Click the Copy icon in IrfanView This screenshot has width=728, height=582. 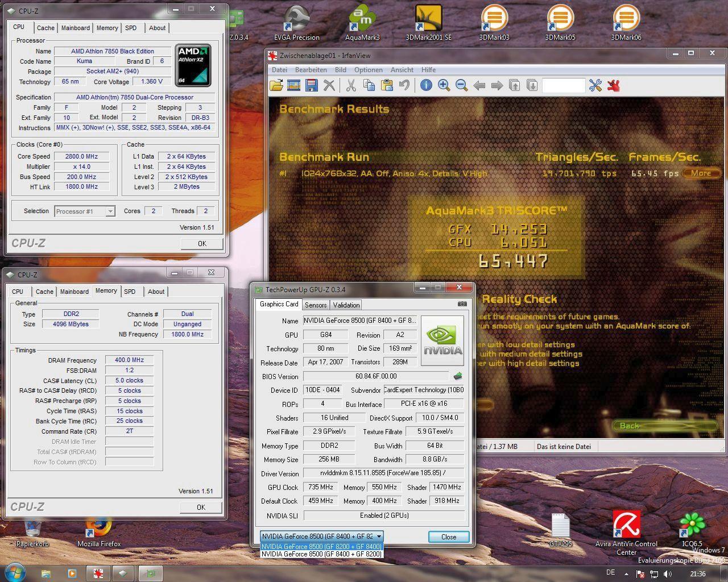click(369, 86)
